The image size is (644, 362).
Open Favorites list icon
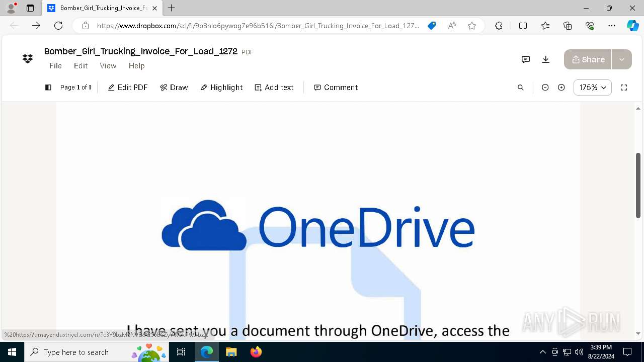point(545,26)
